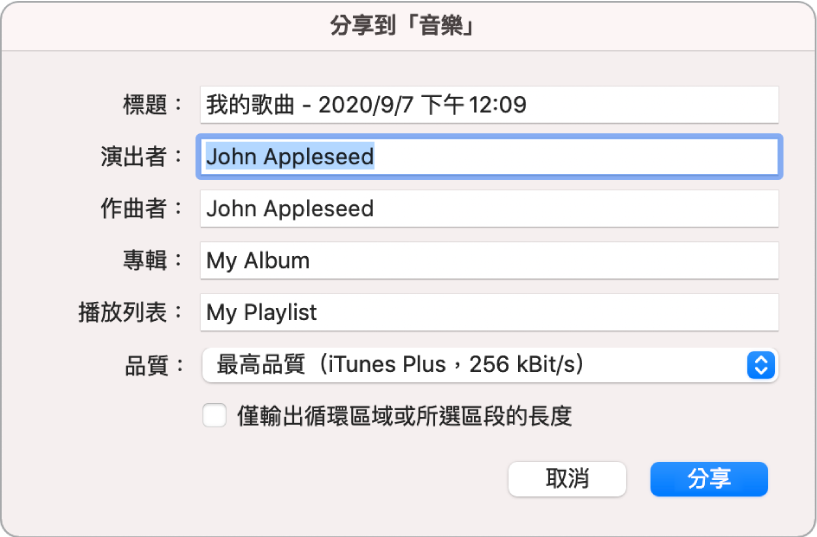Screen dimensions: 817x537
Task: Select the My Playlist text field
Action: tap(488, 313)
